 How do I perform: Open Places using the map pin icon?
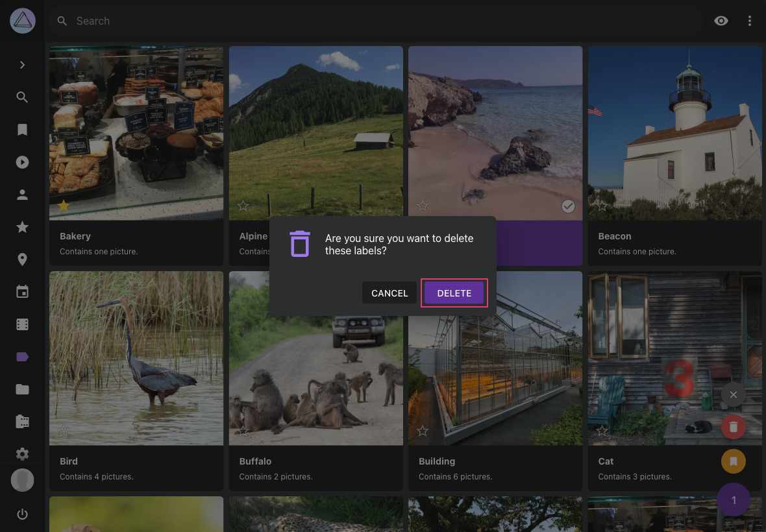click(x=22, y=259)
